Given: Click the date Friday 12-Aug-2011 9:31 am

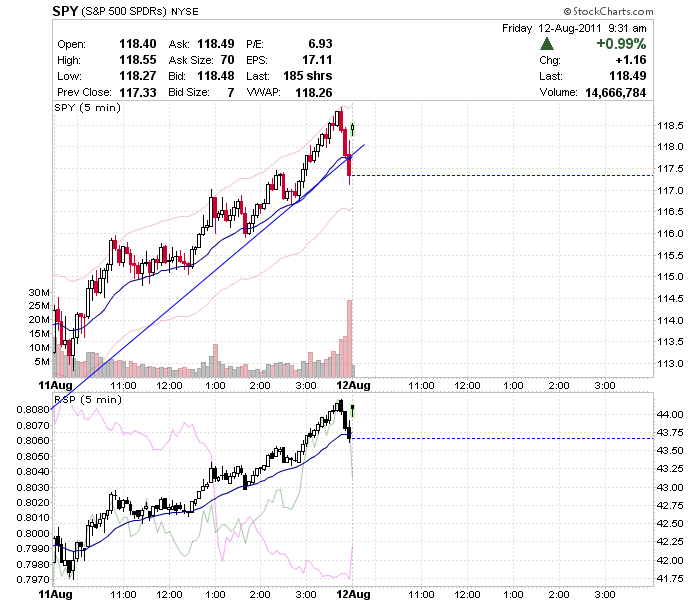Looking at the screenshot, I should point(574,28).
